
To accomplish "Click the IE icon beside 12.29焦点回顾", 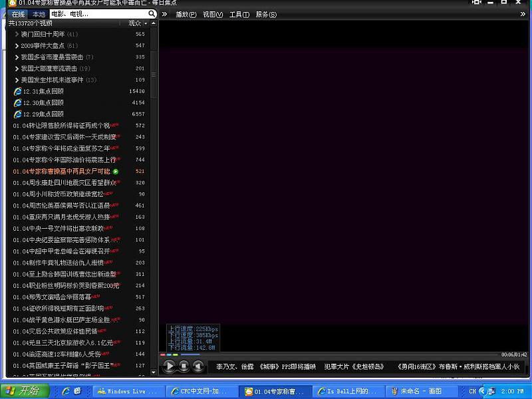I will coord(17,114).
